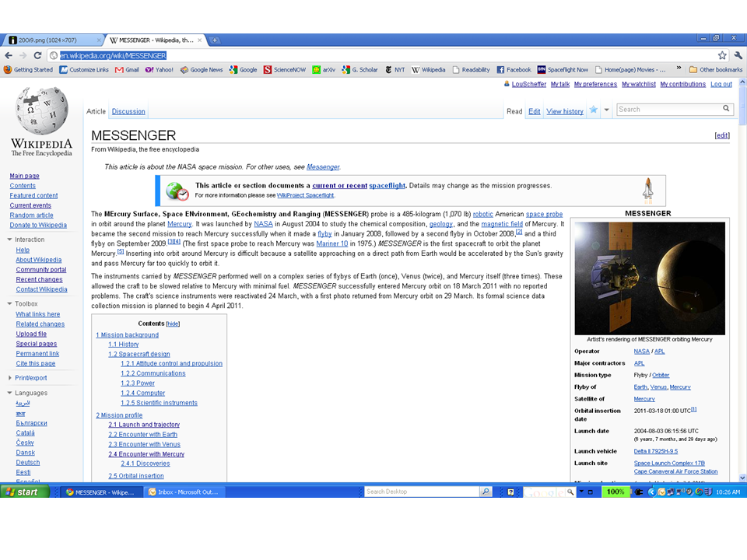Open the Gmail bookmark
This screenshot has height=560, width=747.
pos(127,69)
